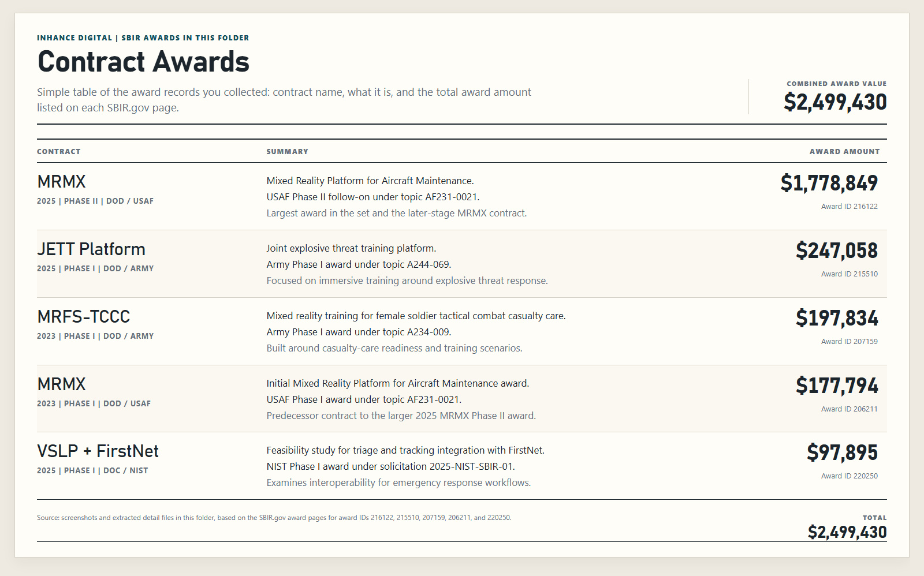This screenshot has height=576, width=924.
Task: Click the 2025 | PHASE II | DOD / USAF line
Action: (x=95, y=201)
